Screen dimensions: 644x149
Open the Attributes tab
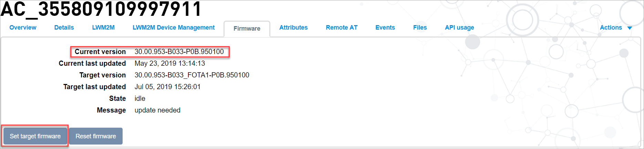coord(293,28)
